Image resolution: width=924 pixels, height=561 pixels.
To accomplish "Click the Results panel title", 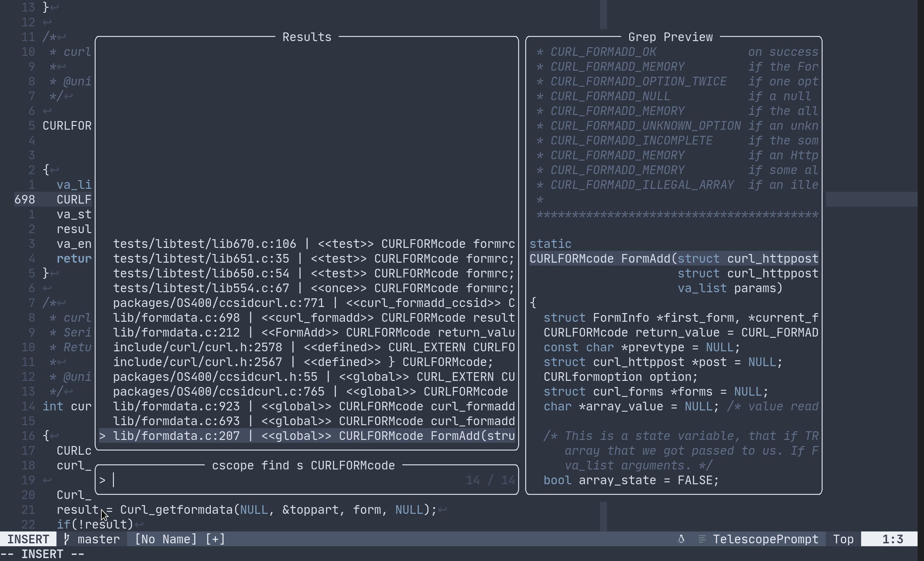I will [x=306, y=37].
